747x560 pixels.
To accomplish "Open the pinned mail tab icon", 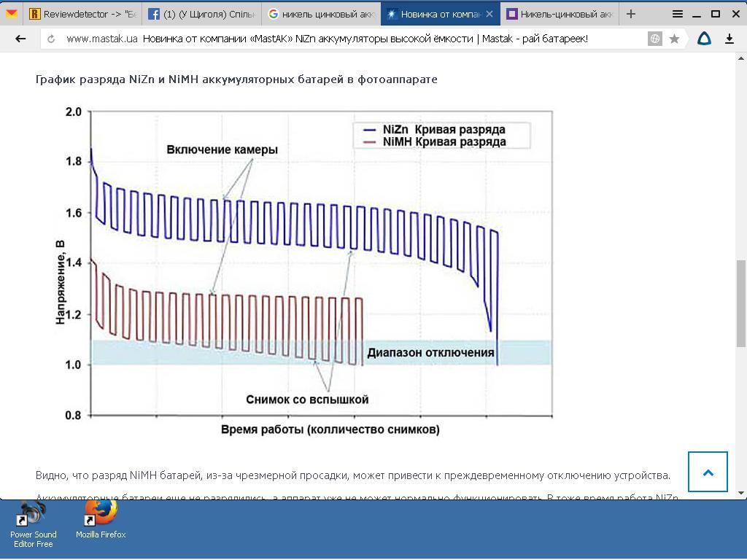I will click(12, 14).
